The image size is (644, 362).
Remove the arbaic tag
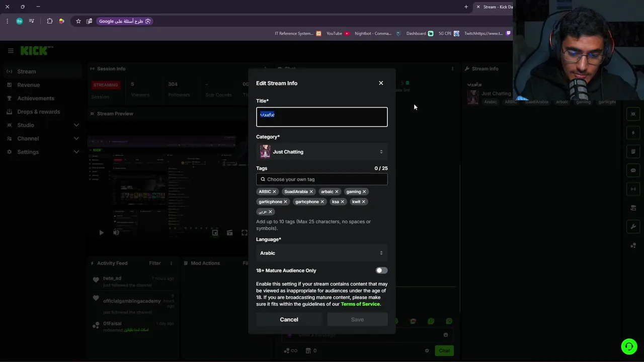point(337,192)
